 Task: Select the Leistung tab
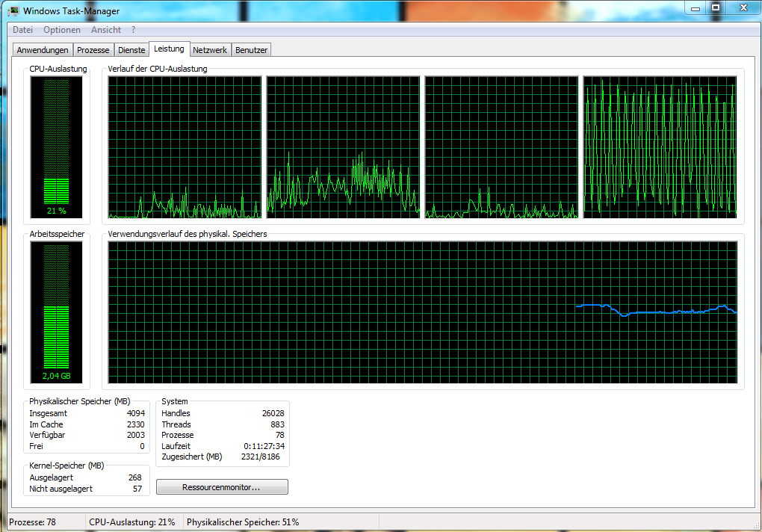pyautogui.click(x=169, y=49)
